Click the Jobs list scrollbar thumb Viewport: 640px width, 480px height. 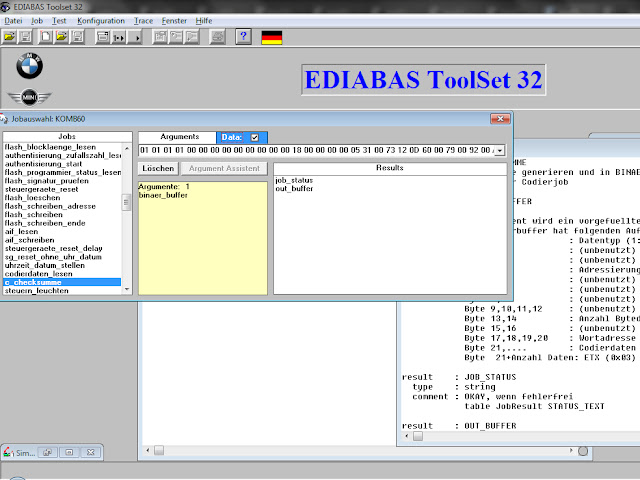pyautogui.click(x=127, y=202)
